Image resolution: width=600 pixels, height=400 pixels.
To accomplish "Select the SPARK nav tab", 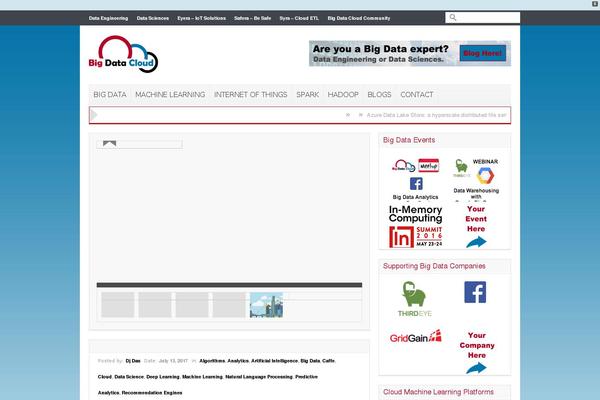I will pyautogui.click(x=308, y=95).
